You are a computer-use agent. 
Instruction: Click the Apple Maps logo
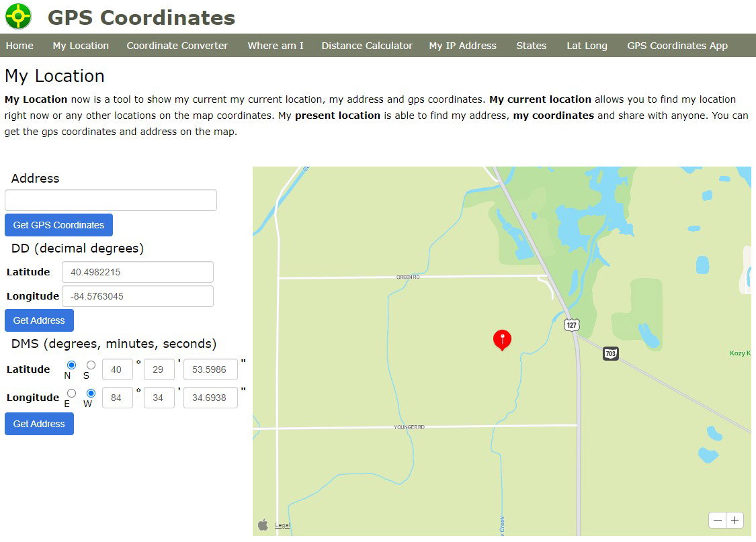(x=263, y=525)
